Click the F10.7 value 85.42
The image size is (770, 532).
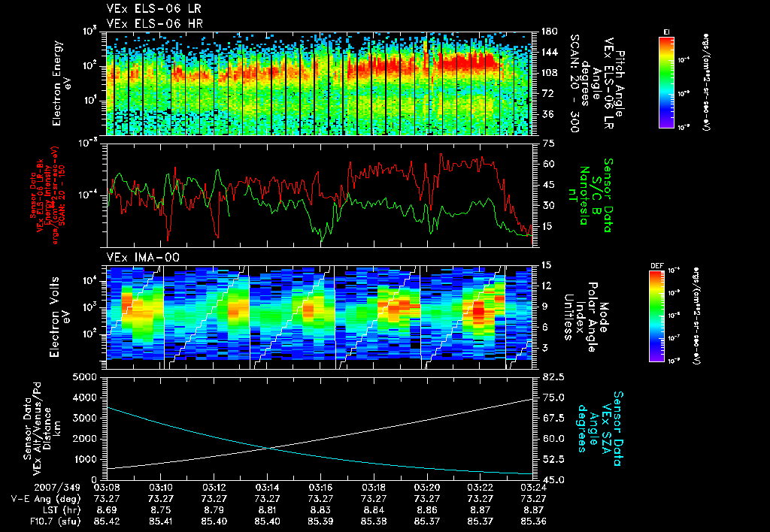[107, 522]
